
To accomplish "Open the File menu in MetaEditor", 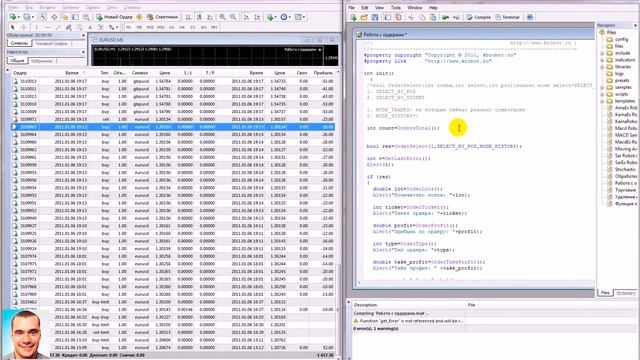I will click(351, 7).
